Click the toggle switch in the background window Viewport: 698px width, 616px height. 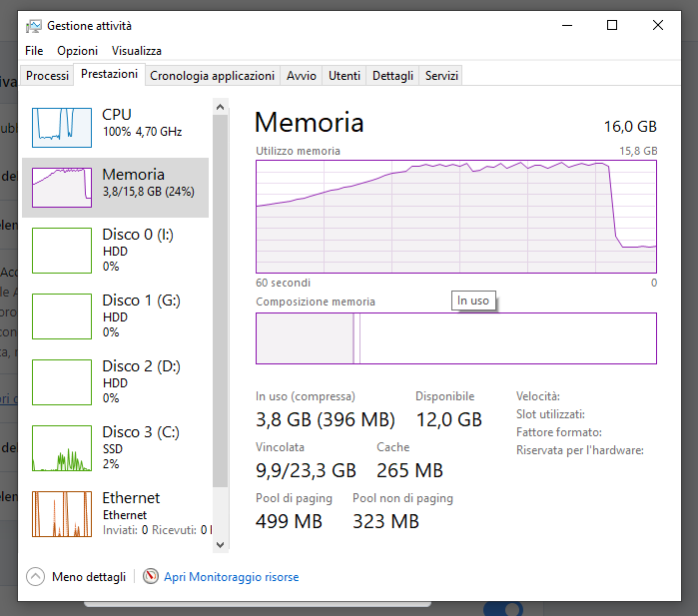point(502,608)
